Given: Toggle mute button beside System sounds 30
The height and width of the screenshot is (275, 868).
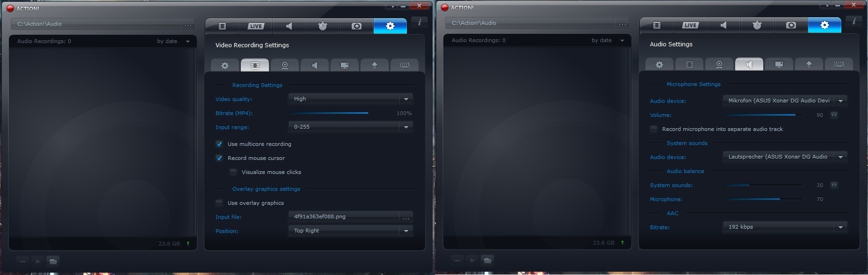Looking at the screenshot, I should (x=834, y=185).
